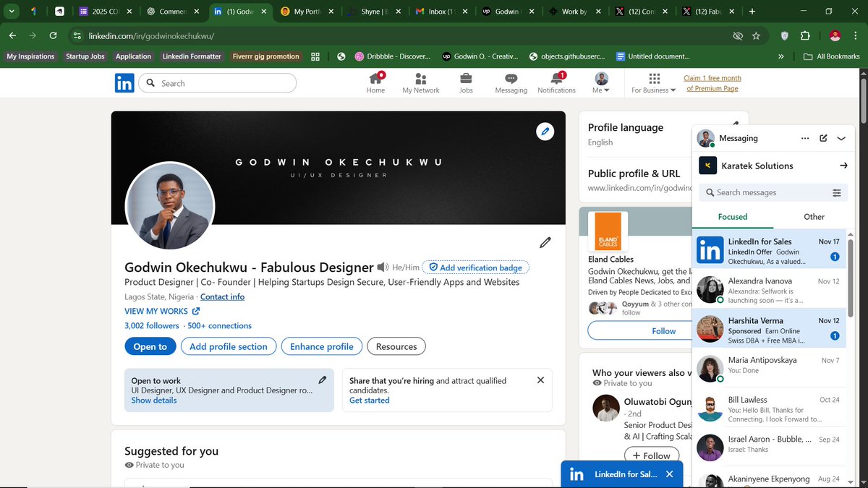Click the LinkedIn logo in the navbar

click(124, 82)
